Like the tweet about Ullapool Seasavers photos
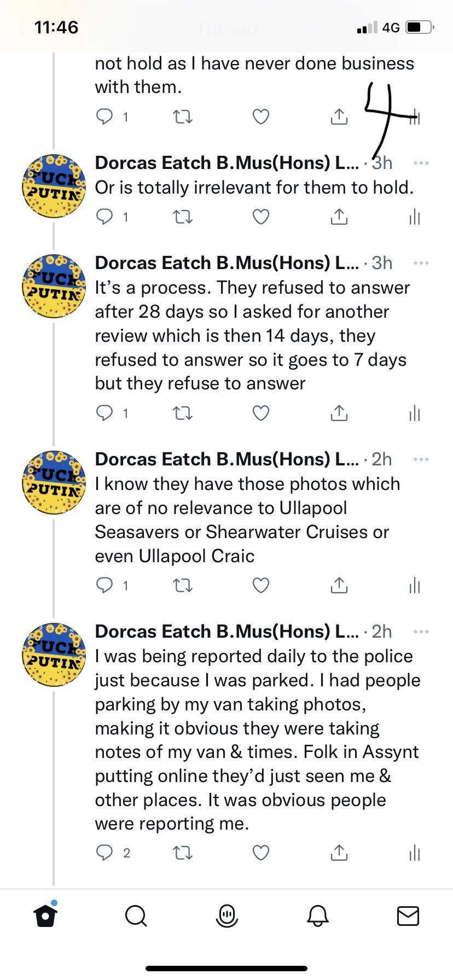This screenshot has height=980, width=453. click(261, 586)
